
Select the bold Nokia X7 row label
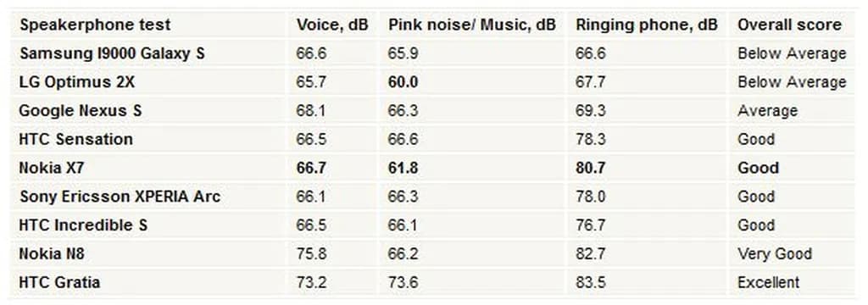click(x=52, y=169)
